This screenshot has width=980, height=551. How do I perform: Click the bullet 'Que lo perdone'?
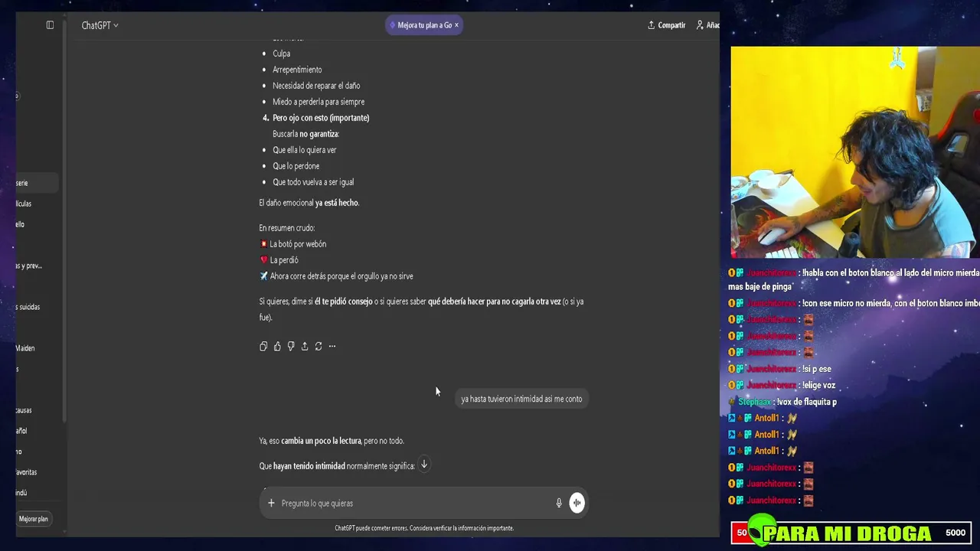(296, 166)
